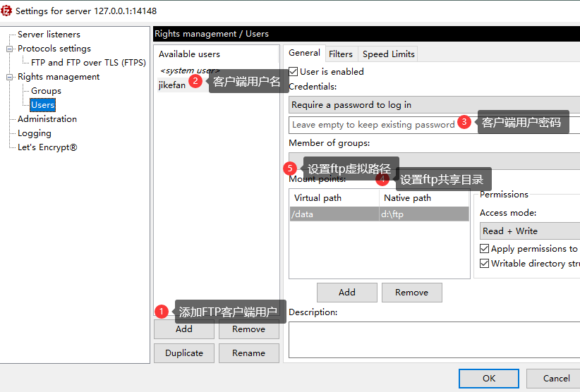The width and height of the screenshot is (580, 392).
Task: Click OK to save settings
Action: (x=489, y=379)
